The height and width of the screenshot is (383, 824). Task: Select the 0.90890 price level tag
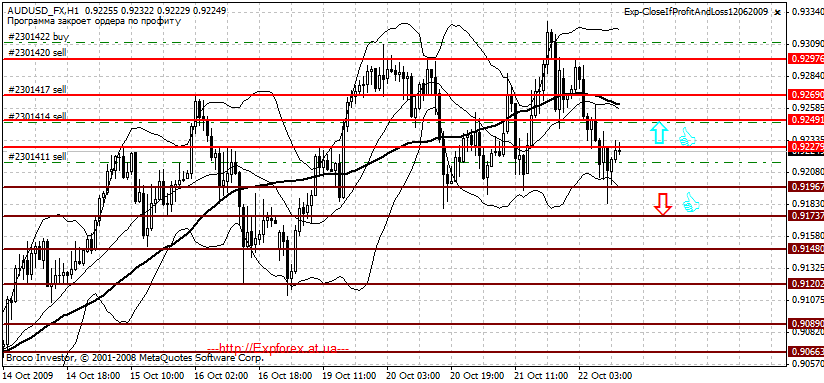click(x=806, y=324)
